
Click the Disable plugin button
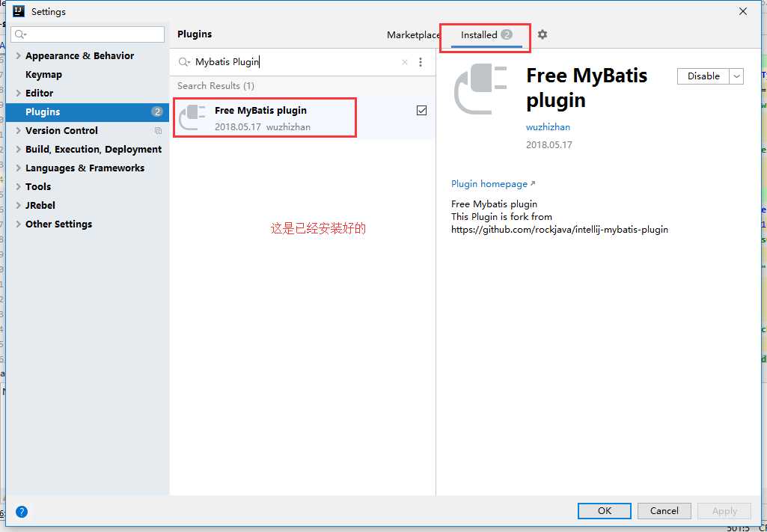point(703,76)
